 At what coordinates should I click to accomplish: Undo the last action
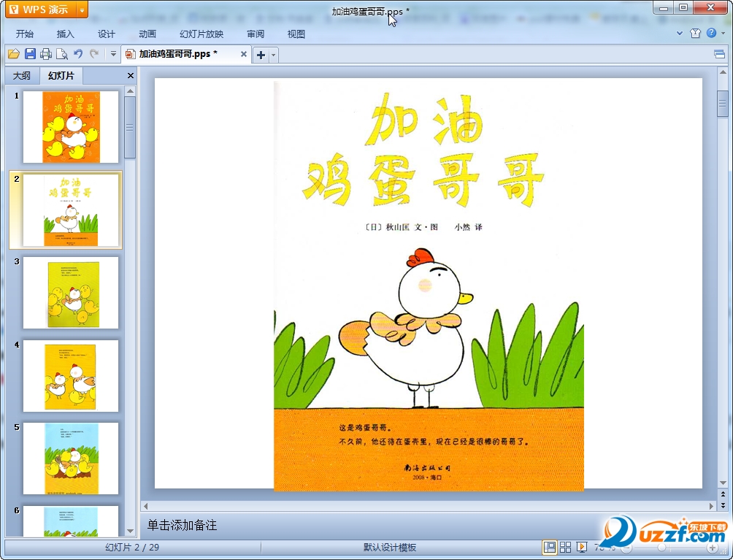click(78, 54)
